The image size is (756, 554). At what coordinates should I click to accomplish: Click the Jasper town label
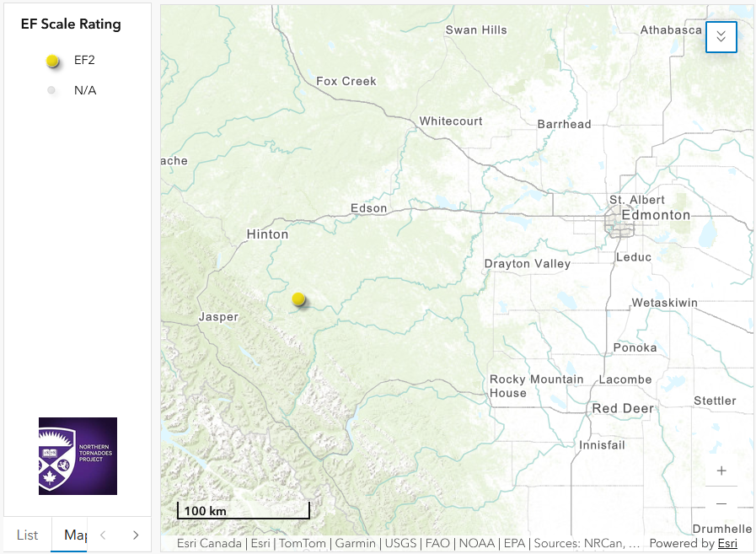click(219, 317)
